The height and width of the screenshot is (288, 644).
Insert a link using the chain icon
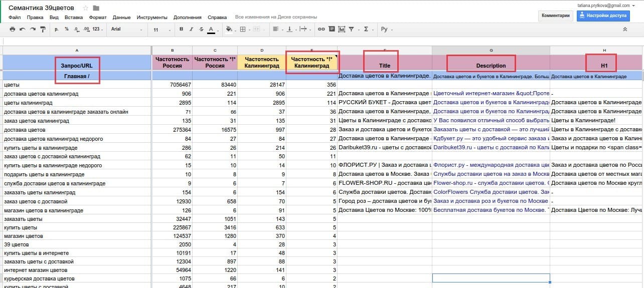pyautogui.click(x=321, y=30)
